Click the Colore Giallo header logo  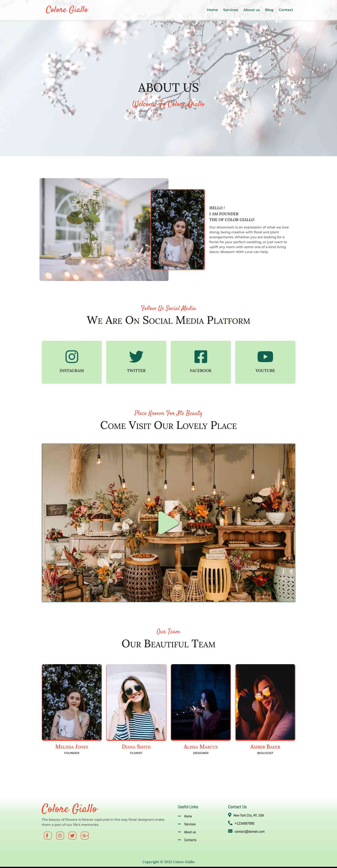point(67,9)
